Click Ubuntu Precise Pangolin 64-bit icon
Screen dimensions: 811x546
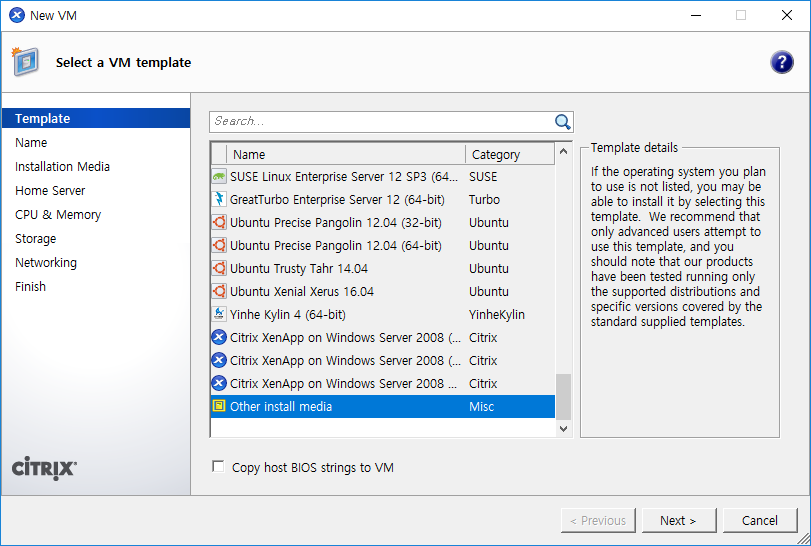coord(219,246)
